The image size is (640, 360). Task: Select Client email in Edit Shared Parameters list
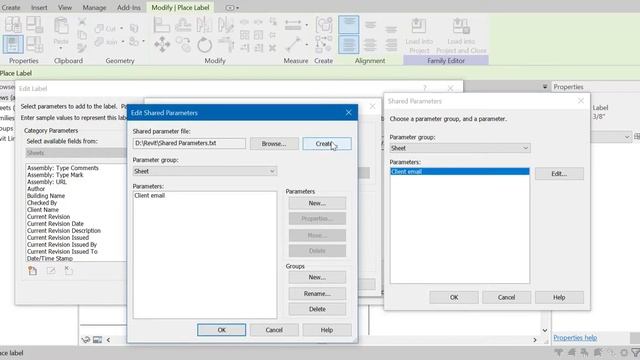tap(149, 196)
